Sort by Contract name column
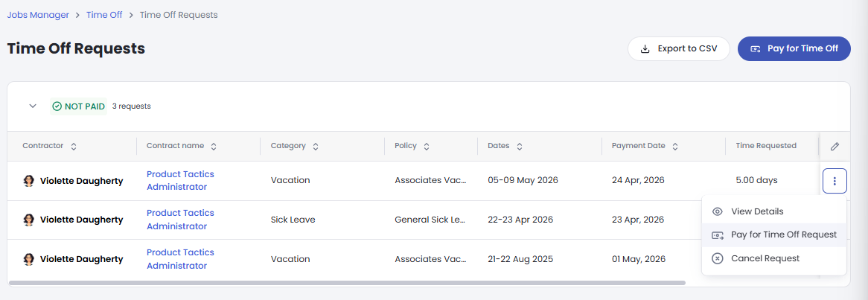Viewport: 868px width, 300px height. [x=214, y=147]
